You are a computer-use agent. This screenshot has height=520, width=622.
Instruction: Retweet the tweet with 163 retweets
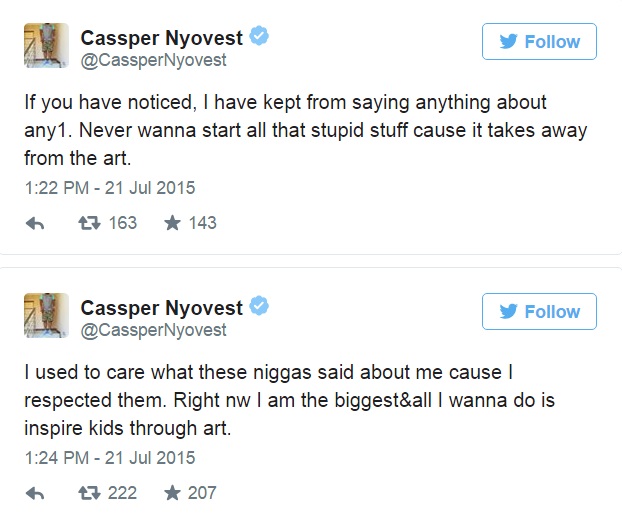(89, 223)
